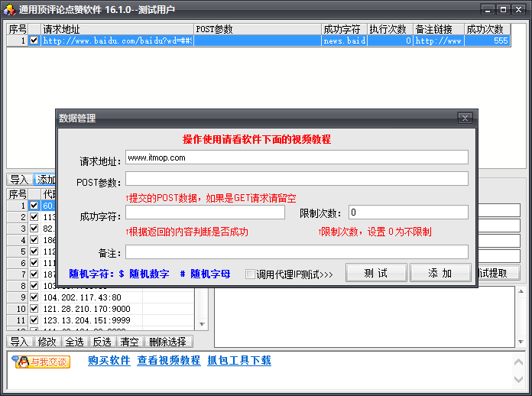Viewport: 532px width, 396px height.
Task: Open the 抓包工具下载 link
Action: pyautogui.click(x=239, y=360)
